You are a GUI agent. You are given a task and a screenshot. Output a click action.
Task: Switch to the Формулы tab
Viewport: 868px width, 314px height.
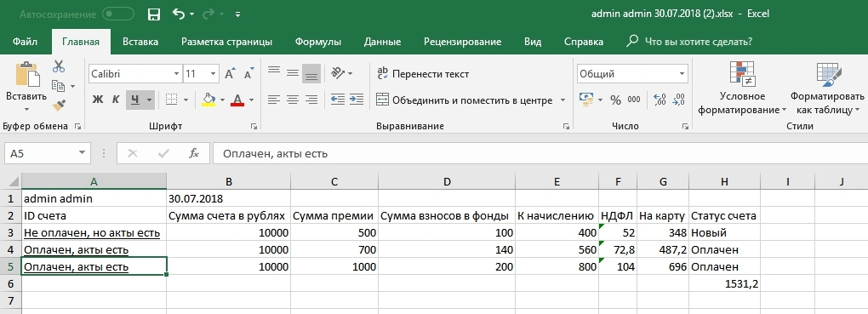coord(317,42)
